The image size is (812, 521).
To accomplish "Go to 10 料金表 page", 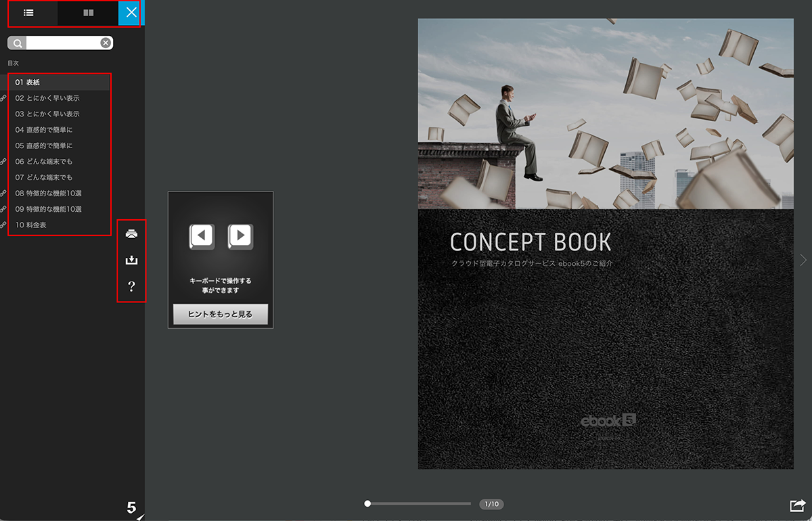I will [31, 225].
